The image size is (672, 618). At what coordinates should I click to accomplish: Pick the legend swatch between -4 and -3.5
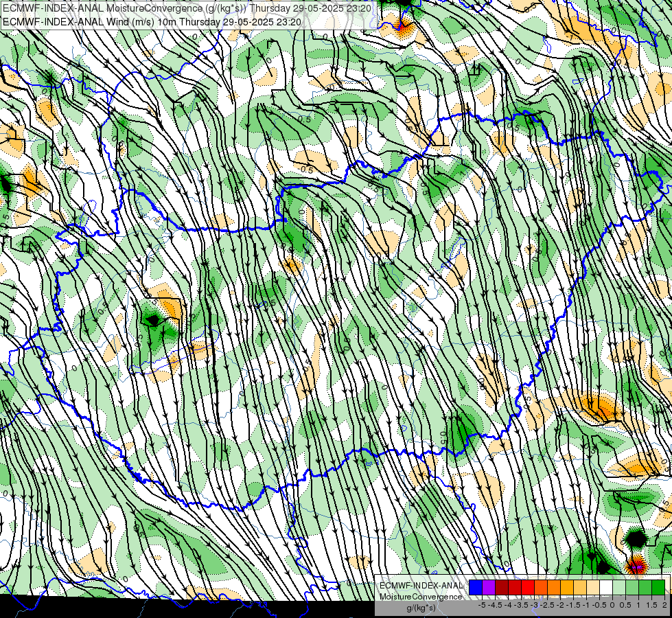(515, 587)
